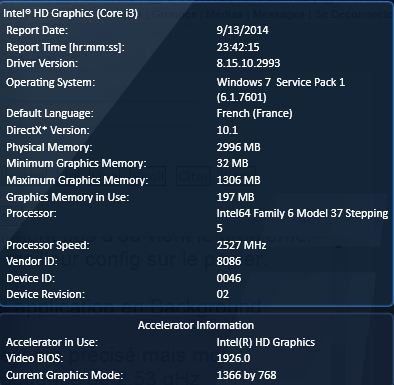This screenshot has height=385, width=394.
Task: Click Graphics Memory in Use value 197 MB
Action: (235, 197)
